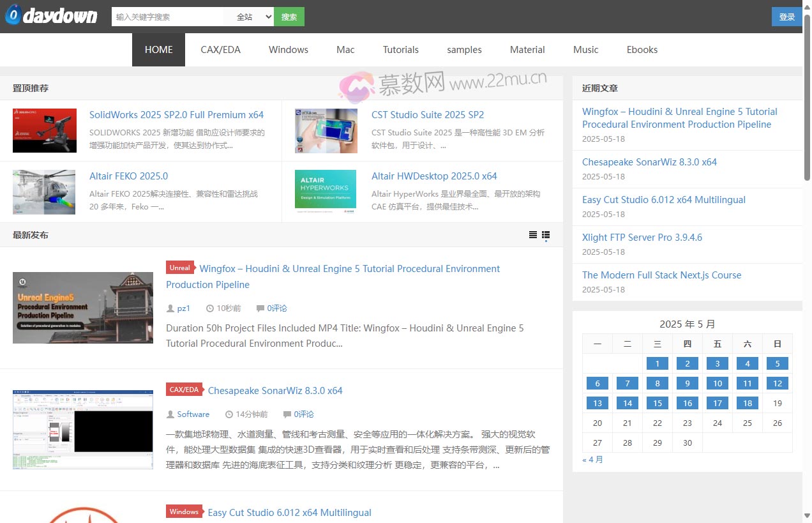Click the red CAX/EDA tag on the SonarWiz post

click(184, 390)
